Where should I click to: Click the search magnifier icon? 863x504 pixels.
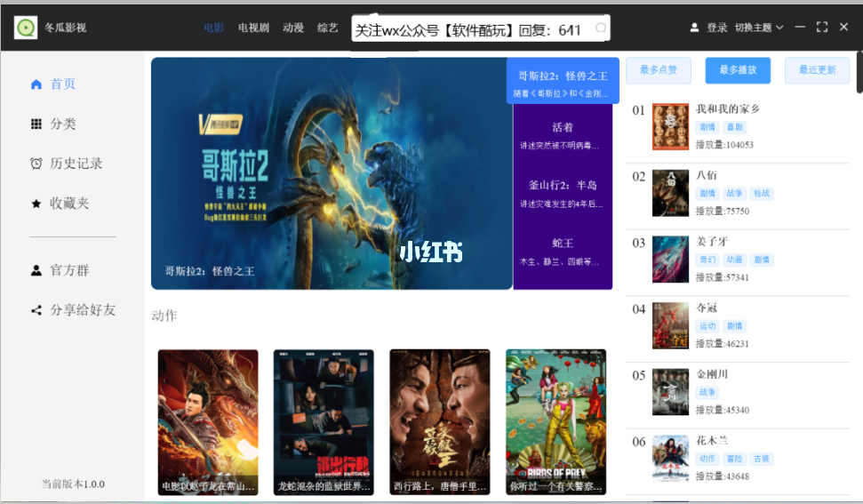tap(601, 28)
